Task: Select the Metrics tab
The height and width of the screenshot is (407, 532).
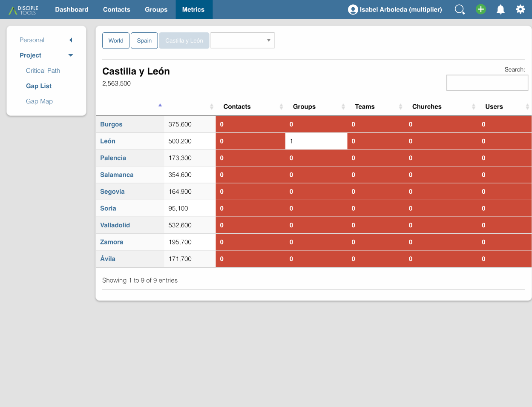Action: (x=193, y=9)
